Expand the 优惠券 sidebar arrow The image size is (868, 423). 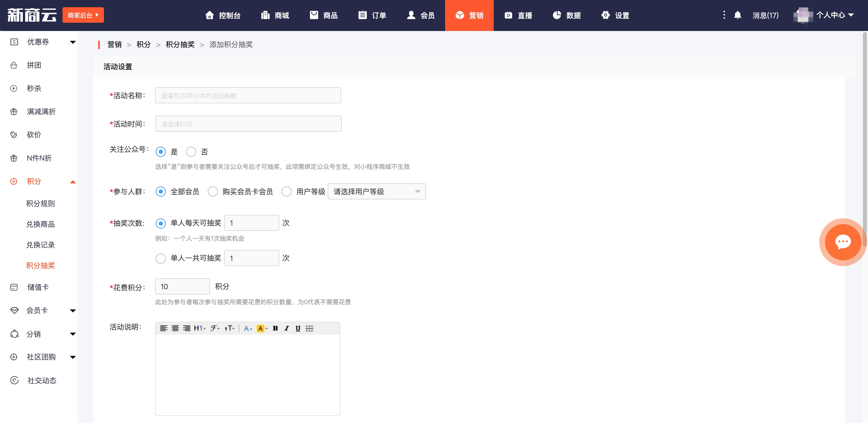point(73,42)
